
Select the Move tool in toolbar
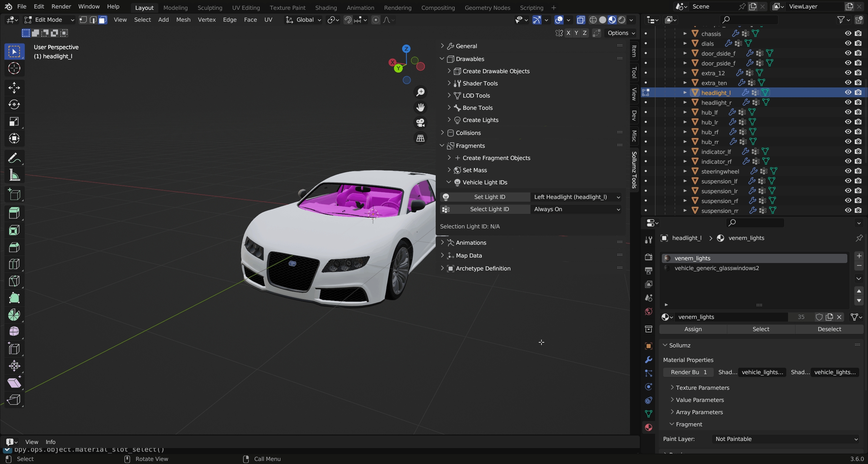14,87
